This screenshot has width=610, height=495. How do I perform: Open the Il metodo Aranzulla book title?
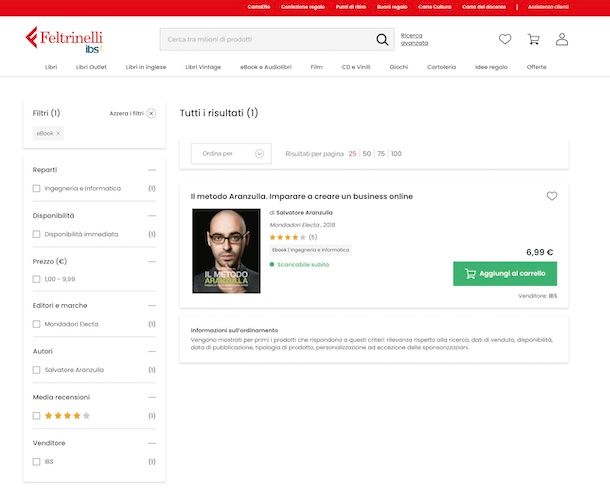click(301, 197)
